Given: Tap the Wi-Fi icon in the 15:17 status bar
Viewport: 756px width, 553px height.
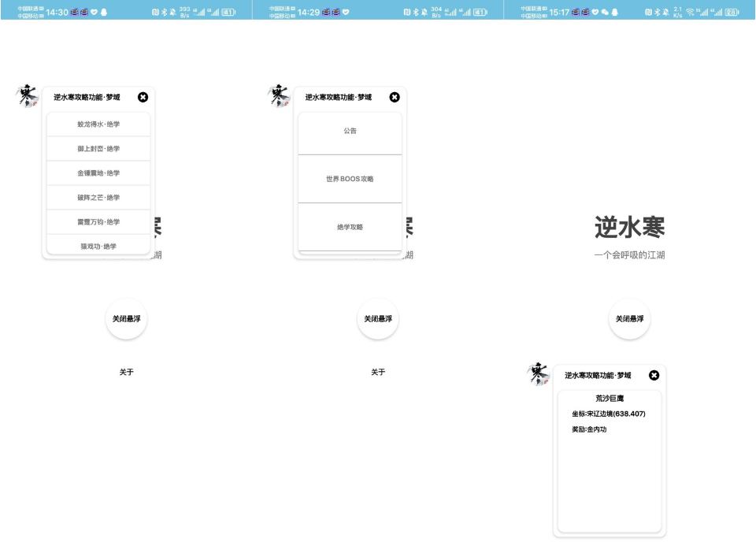Looking at the screenshot, I should (690, 12).
